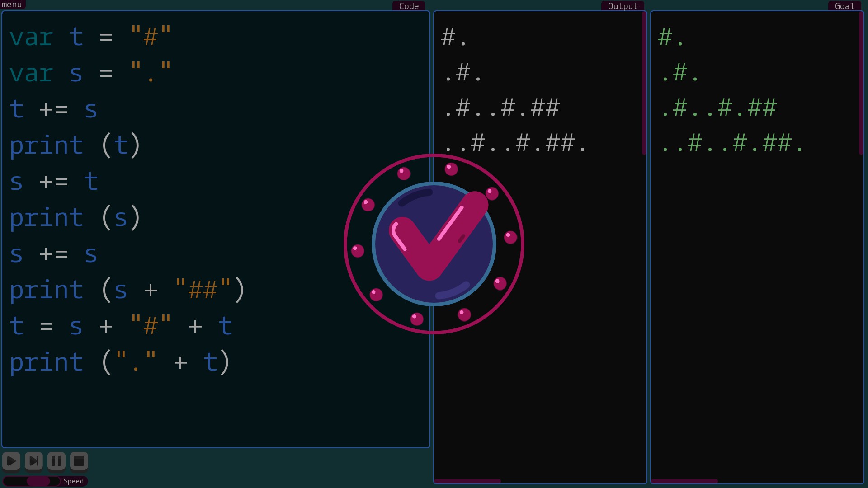Stop the running program
Viewport: 868px width, 488px height.
pyautogui.click(x=79, y=461)
